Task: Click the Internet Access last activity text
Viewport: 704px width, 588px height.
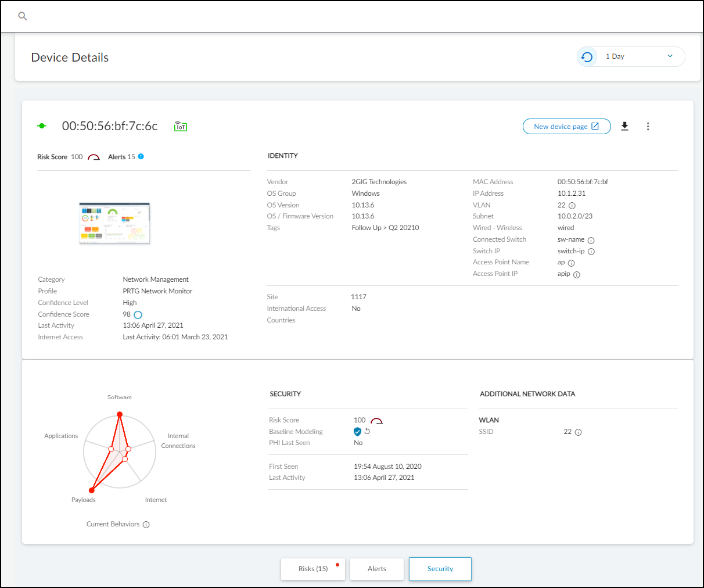Action: click(x=175, y=337)
